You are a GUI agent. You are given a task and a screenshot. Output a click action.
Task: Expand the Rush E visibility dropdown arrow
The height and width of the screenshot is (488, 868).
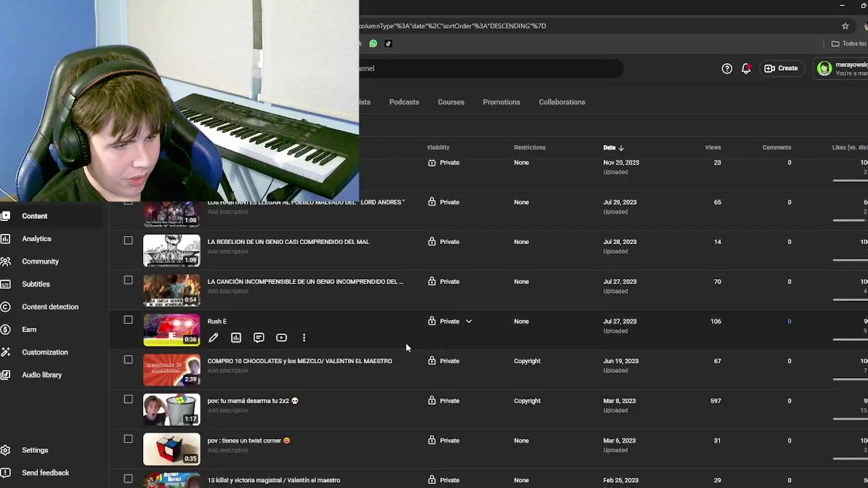tap(469, 321)
